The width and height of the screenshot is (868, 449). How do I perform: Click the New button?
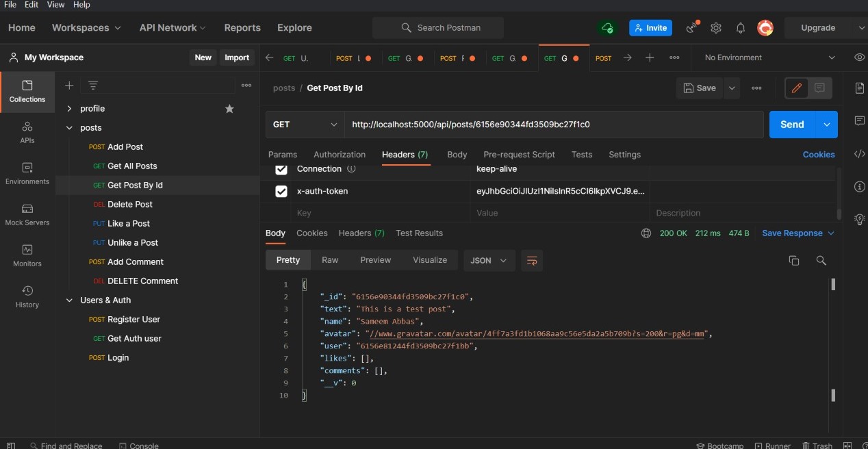203,57
